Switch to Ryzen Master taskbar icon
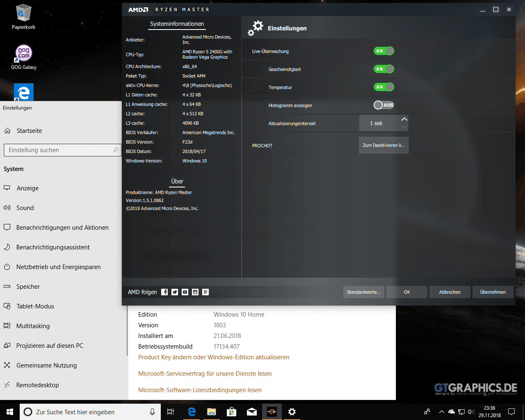 point(272,412)
